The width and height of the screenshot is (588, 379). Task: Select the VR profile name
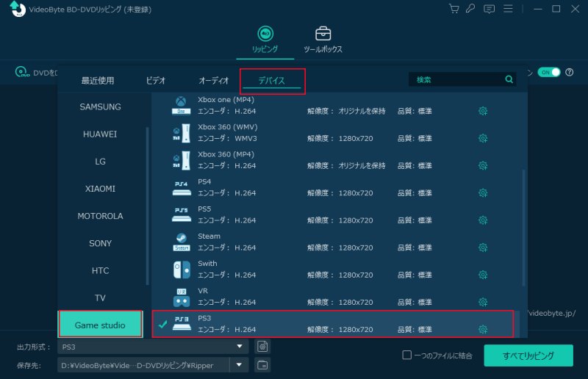tap(203, 291)
